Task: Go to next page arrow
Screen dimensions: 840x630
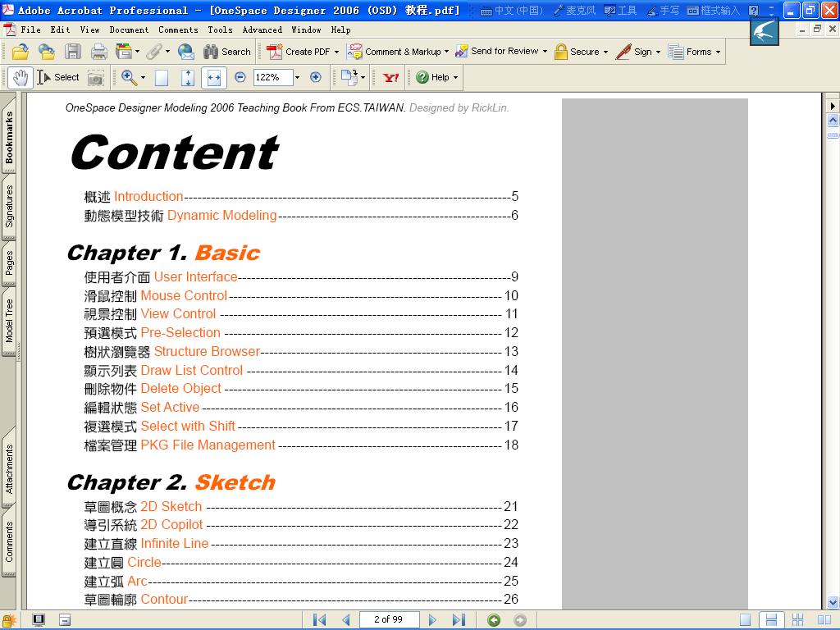Action: tap(432, 620)
